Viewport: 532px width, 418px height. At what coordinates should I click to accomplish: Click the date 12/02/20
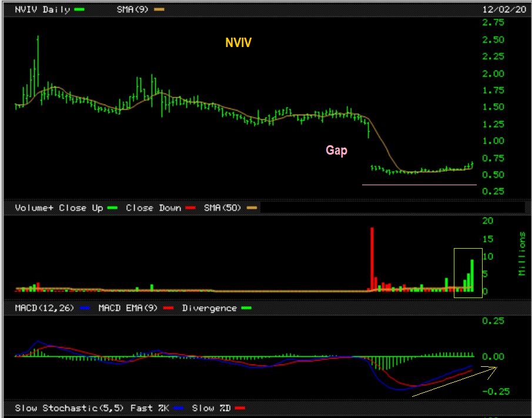click(x=504, y=9)
